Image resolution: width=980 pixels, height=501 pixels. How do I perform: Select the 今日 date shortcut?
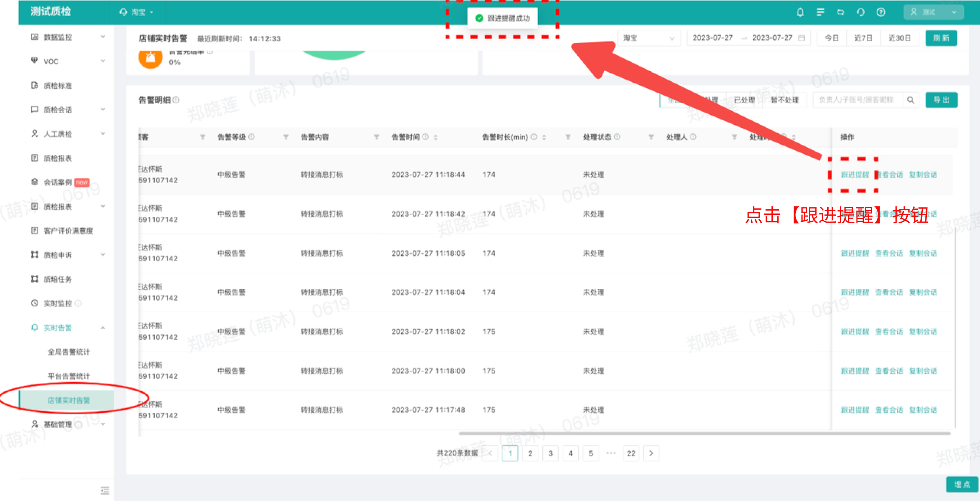pos(832,38)
